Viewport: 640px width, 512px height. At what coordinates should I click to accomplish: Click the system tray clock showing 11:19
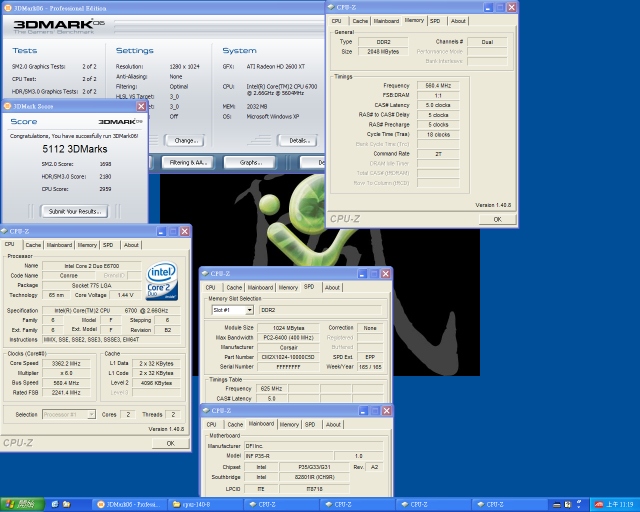pos(620,505)
